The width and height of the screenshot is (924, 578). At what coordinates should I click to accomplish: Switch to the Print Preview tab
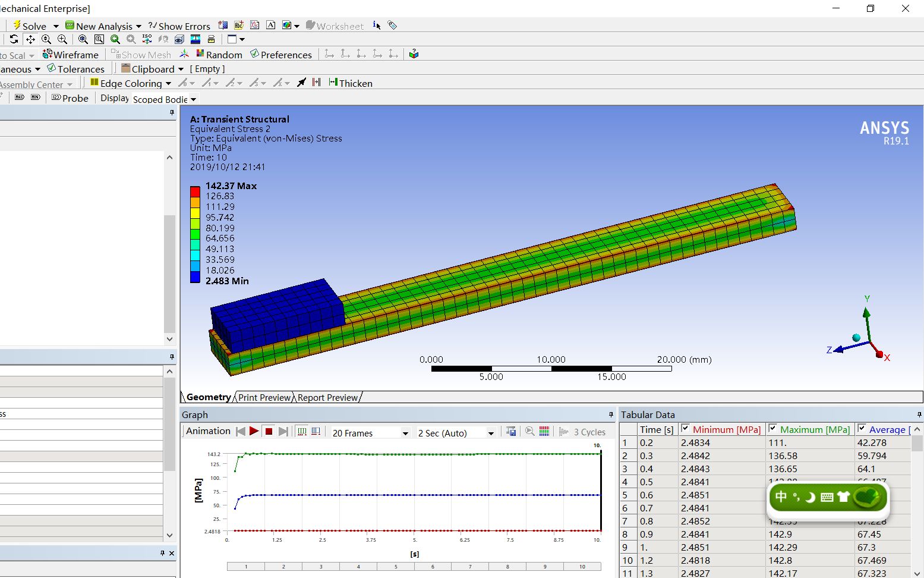(x=264, y=397)
